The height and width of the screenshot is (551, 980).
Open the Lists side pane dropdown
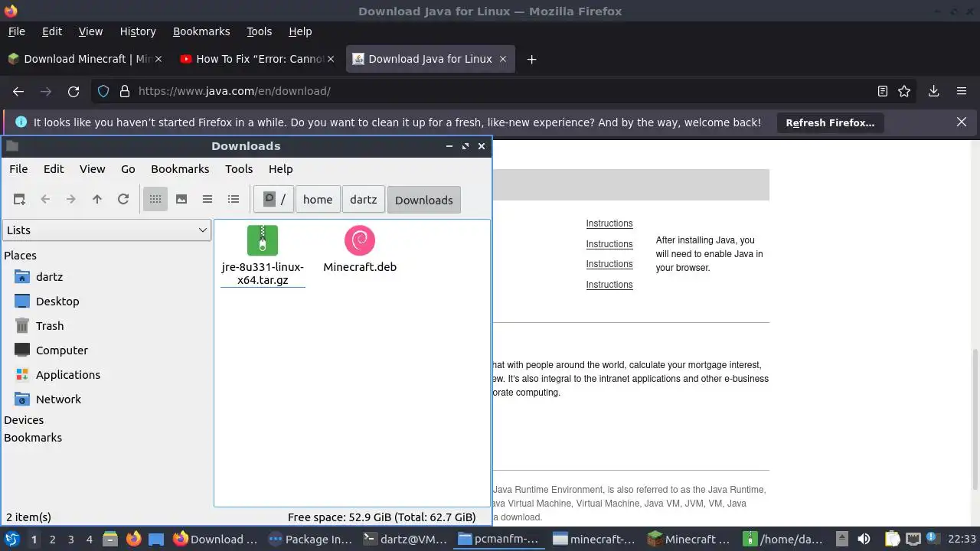point(106,230)
